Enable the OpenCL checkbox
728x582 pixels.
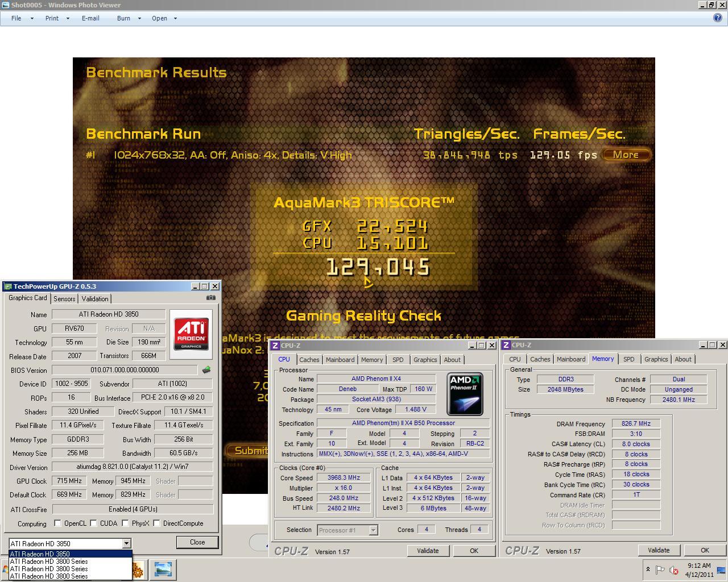point(57,523)
